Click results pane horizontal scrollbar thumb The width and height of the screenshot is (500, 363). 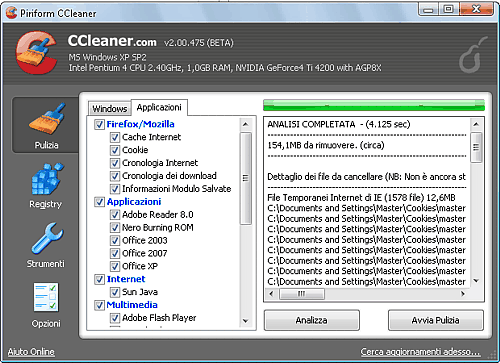[x=302, y=294]
